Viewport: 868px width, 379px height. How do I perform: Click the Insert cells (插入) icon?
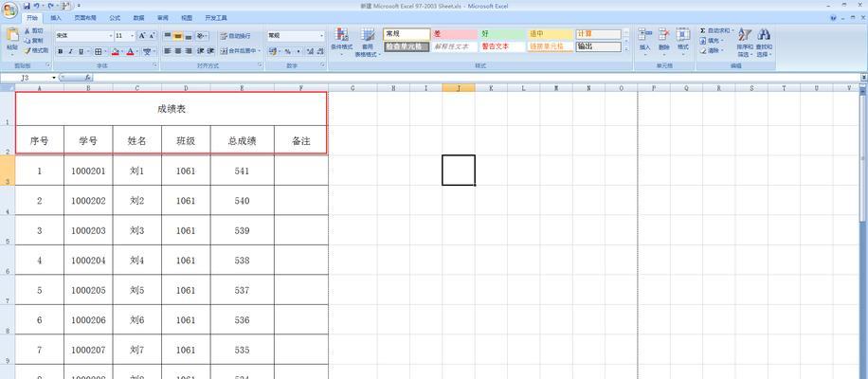645,38
